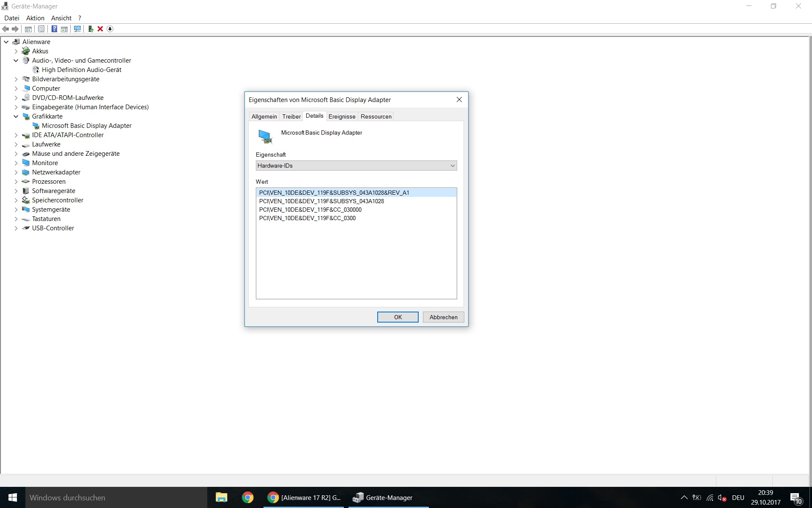Screen dimensions: 812x508
Task: Collapse the Grafikkarte tree node
Action: click(16, 116)
